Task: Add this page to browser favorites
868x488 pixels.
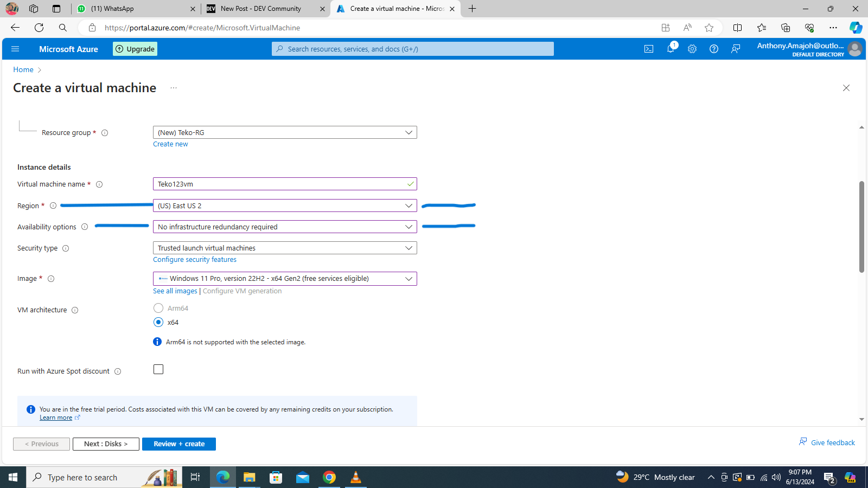Action: click(709, 28)
